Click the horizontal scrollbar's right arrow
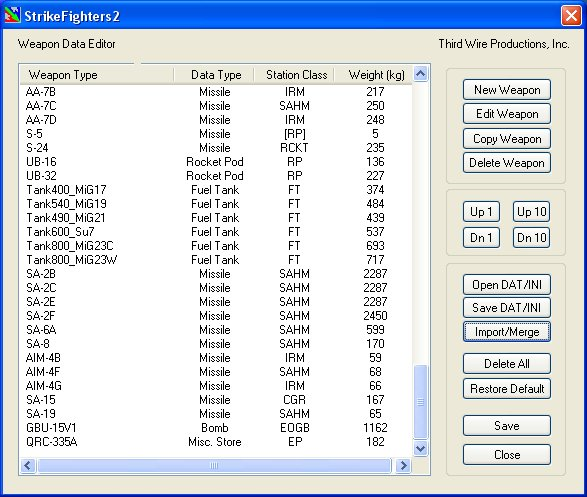The width and height of the screenshot is (587, 497). point(403,466)
